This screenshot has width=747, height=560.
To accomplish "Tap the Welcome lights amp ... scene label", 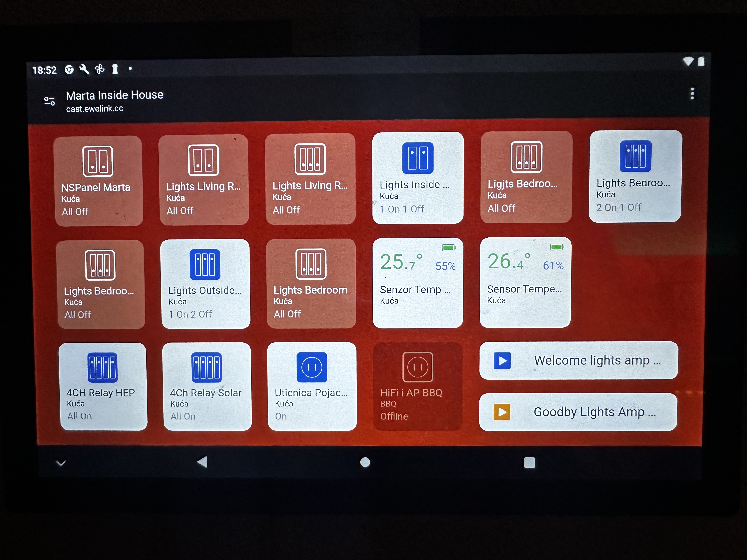I will click(x=597, y=361).
